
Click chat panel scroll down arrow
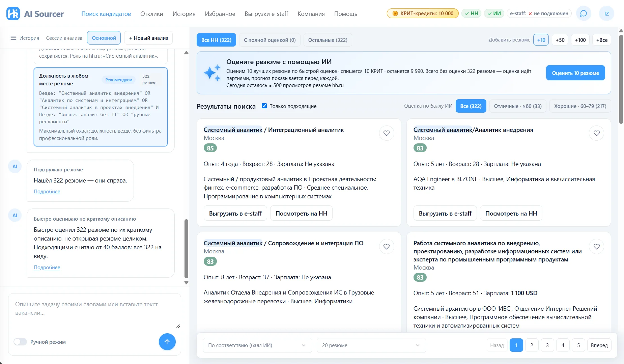coord(186,283)
